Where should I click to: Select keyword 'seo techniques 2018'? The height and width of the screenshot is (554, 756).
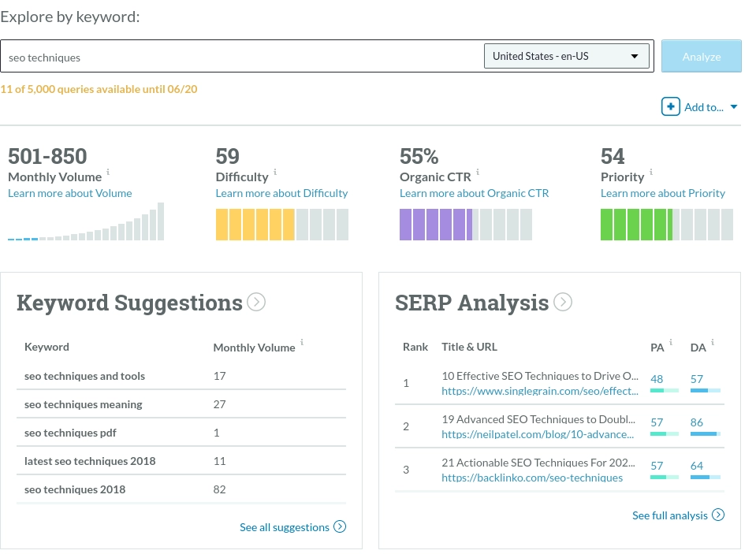(75, 490)
